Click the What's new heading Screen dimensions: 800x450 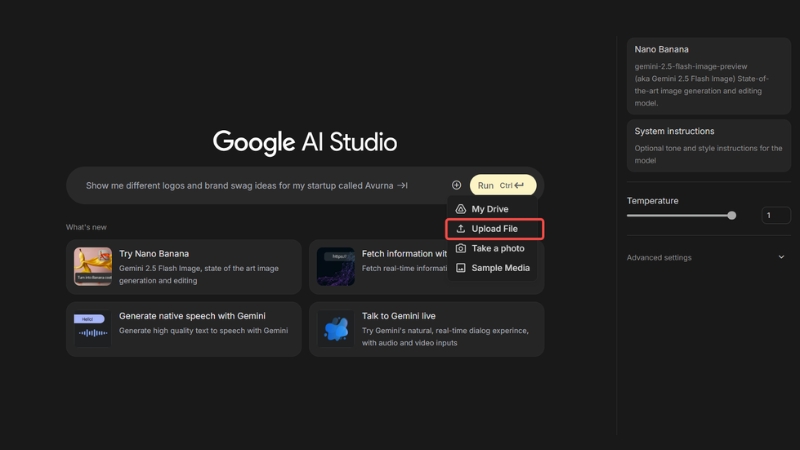pos(86,227)
